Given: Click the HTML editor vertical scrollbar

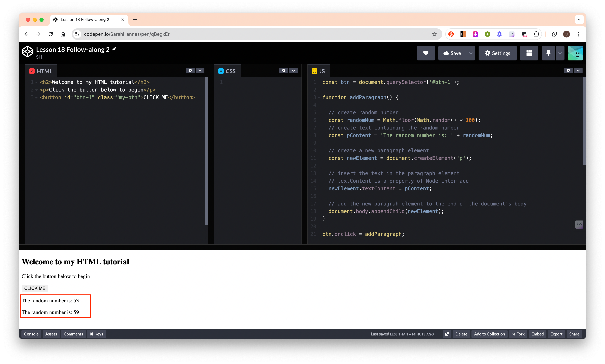Looking at the screenshot, I should click(x=206, y=151).
